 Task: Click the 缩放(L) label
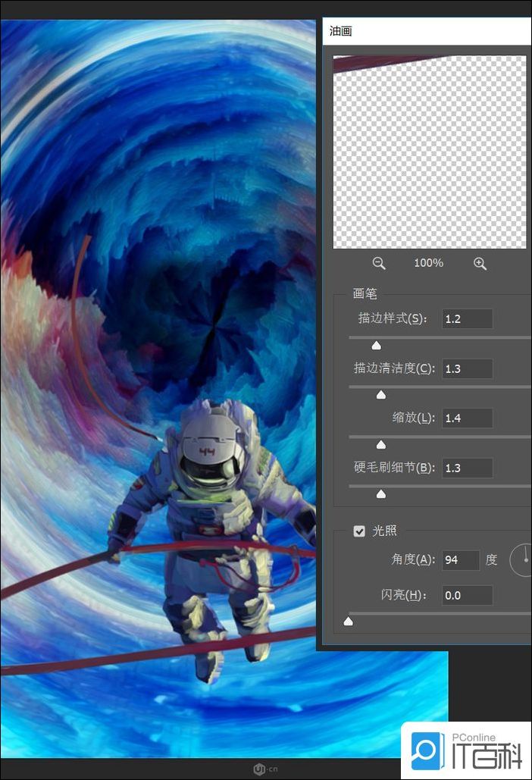click(414, 418)
